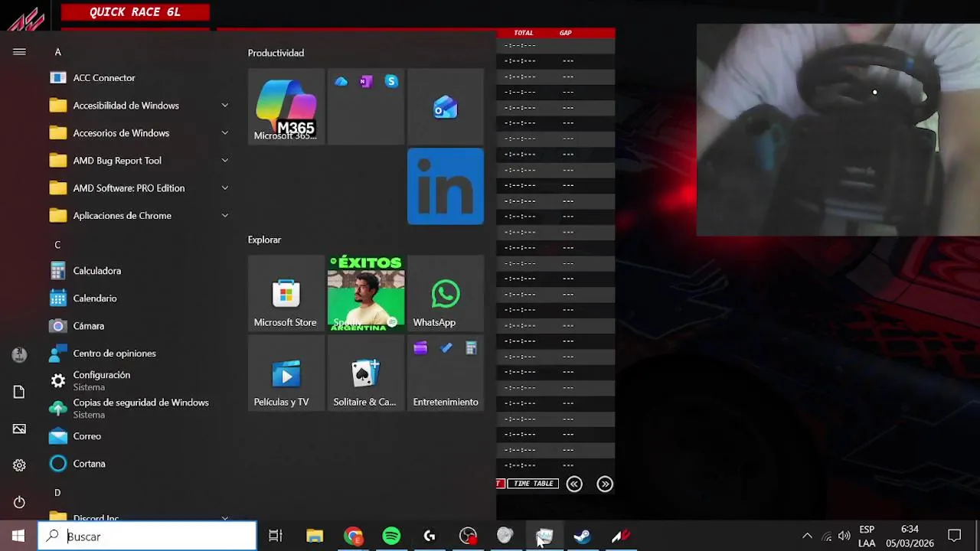The image size is (980, 551).
Task: Open the Outlook tile
Action: click(446, 106)
